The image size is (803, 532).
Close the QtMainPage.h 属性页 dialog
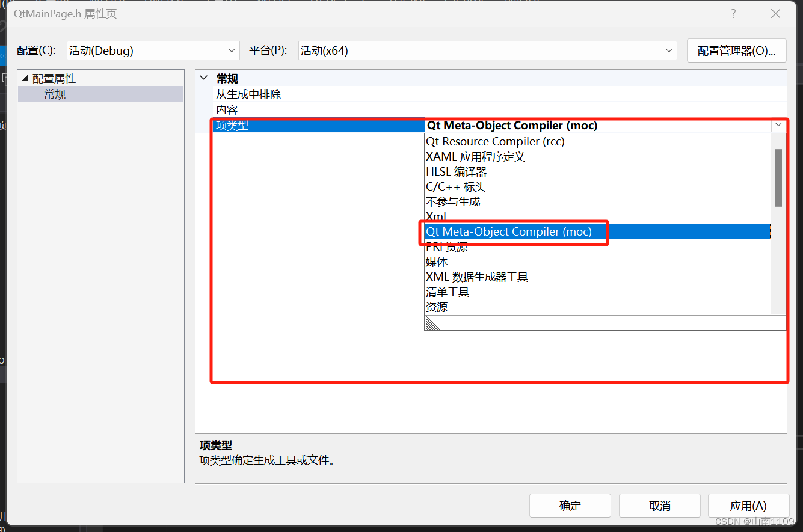[776, 14]
